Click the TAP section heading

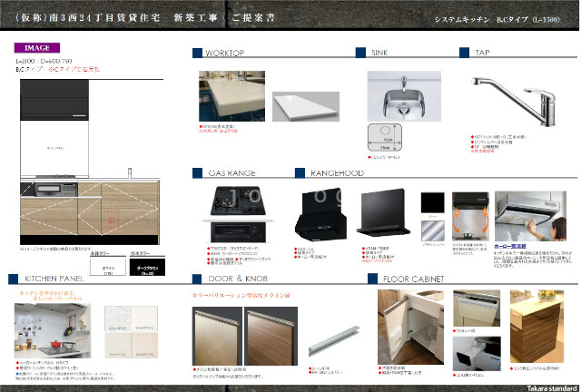[x=482, y=53]
